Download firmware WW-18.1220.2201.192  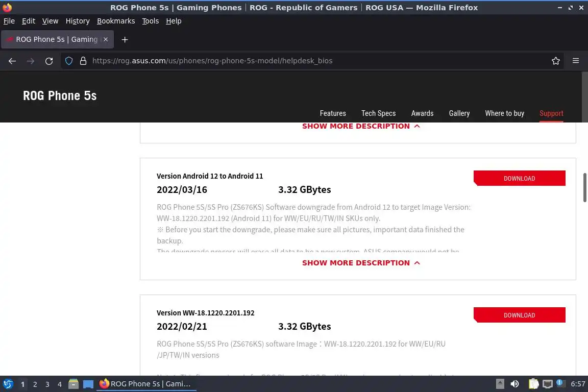[520, 315]
